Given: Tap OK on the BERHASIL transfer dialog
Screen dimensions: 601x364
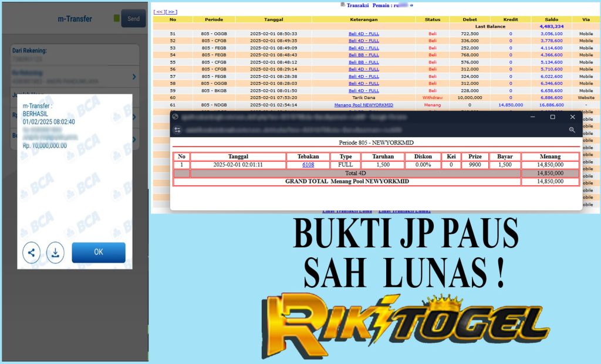Looking at the screenshot, I should [99, 252].
